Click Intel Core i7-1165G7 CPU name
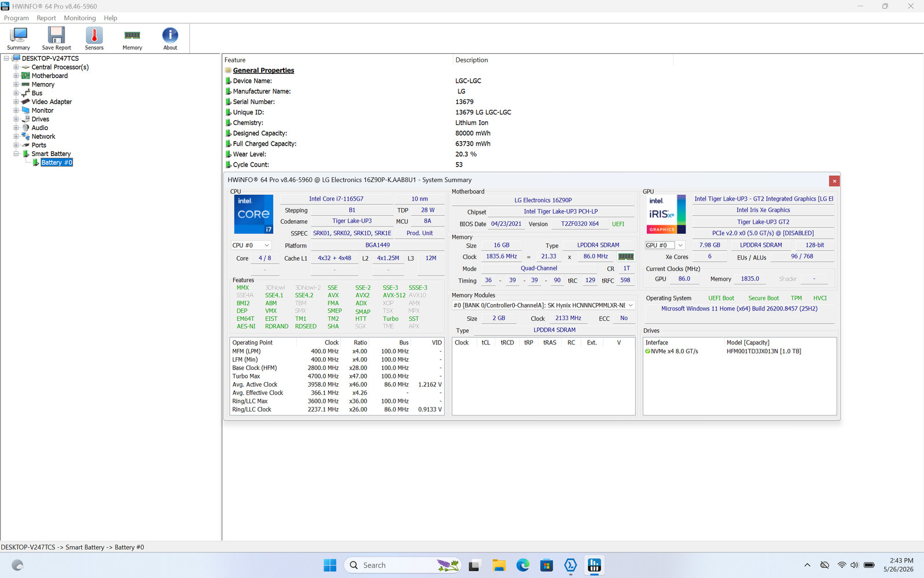 [336, 199]
